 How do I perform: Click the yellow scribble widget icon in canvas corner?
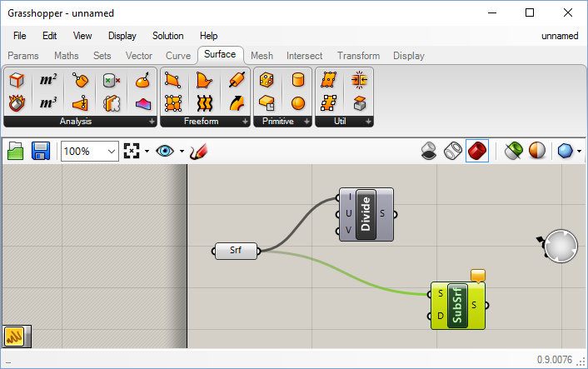[14, 337]
